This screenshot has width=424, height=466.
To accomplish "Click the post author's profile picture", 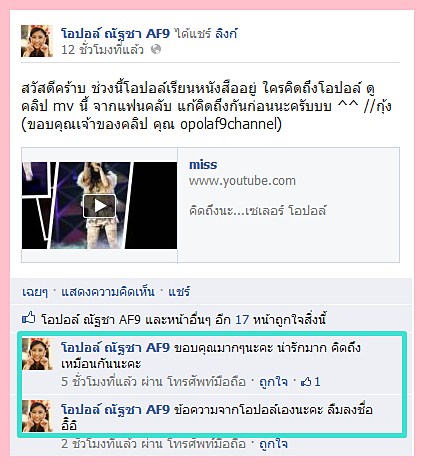I will coord(37,41).
